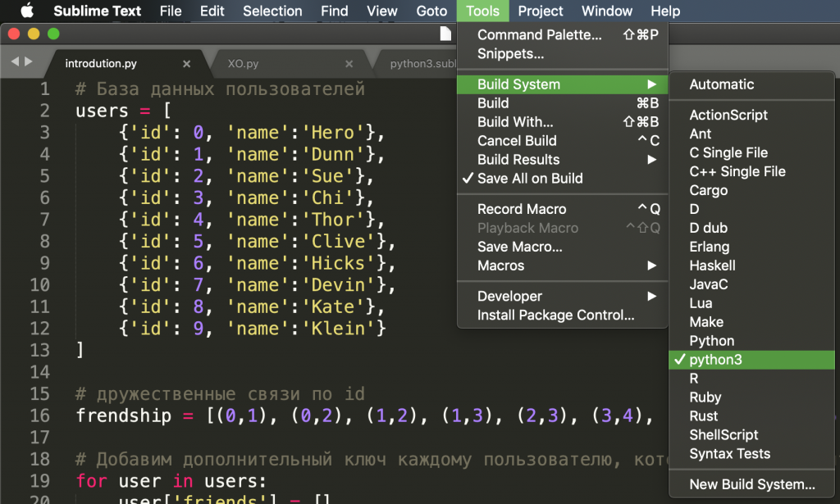Click Record Macro menu item
The height and width of the screenshot is (504, 840).
click(x=522, y=209)
